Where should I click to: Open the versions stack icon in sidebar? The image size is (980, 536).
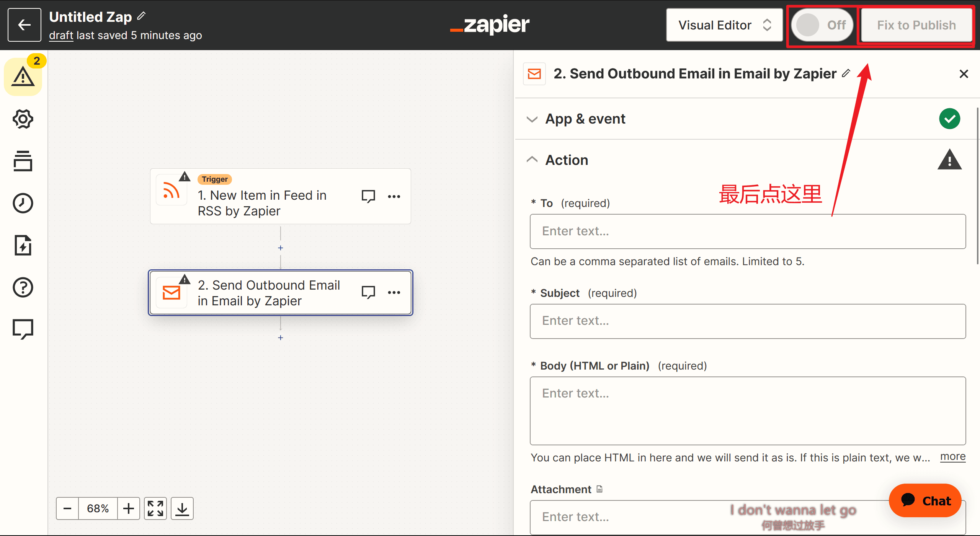coord(23,161)
